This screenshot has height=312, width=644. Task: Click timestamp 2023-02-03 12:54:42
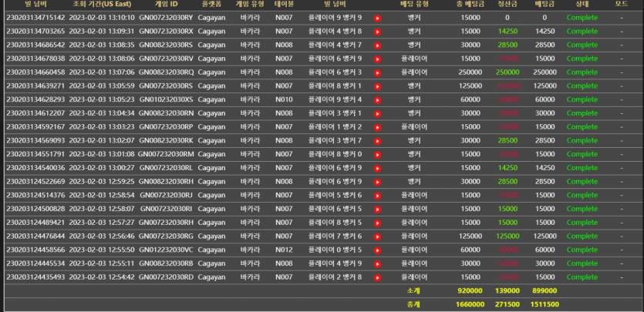[x=102, y=277]
